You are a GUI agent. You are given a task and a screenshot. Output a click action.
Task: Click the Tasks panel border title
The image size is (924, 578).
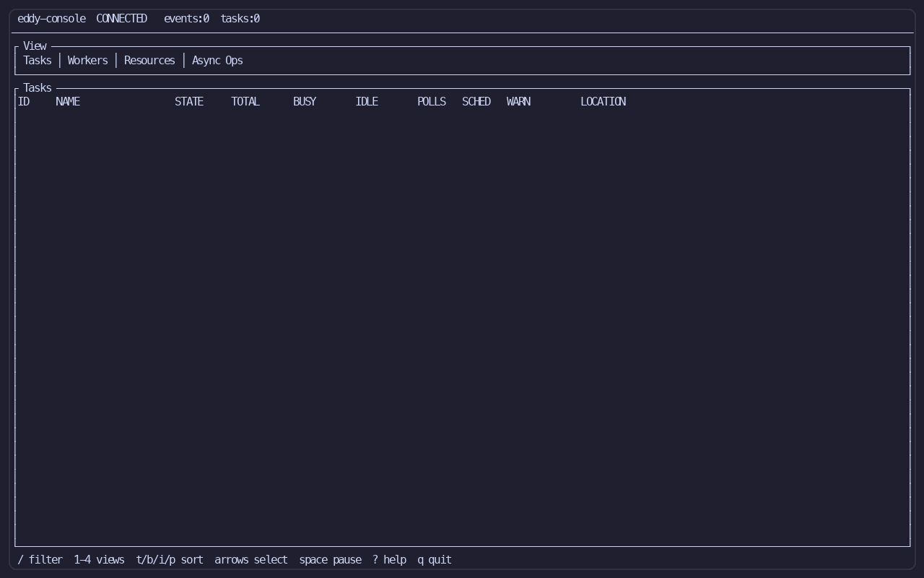38,88
